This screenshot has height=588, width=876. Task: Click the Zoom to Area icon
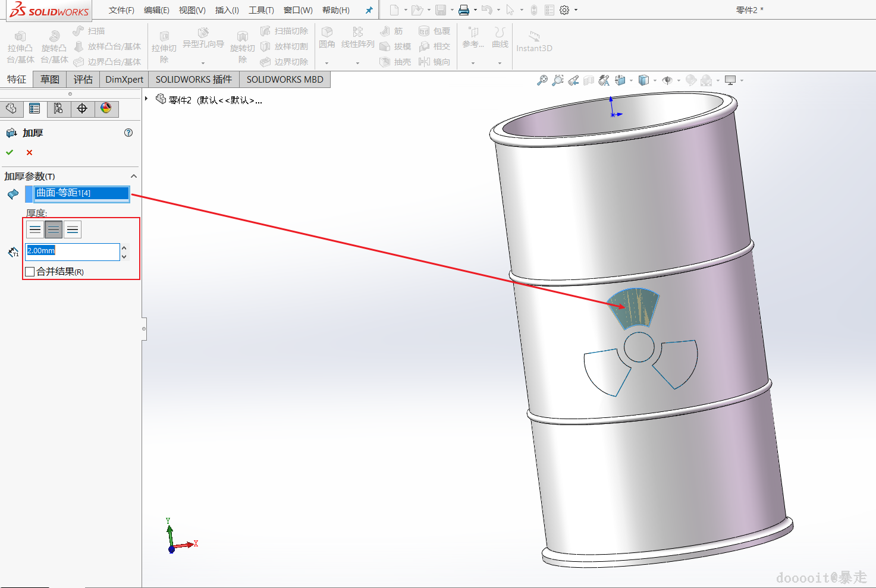[557, 80]
